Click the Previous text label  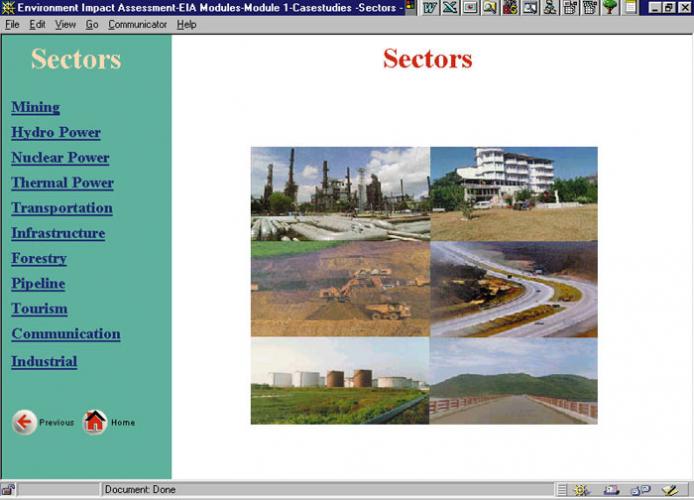(x=57, y=423)
